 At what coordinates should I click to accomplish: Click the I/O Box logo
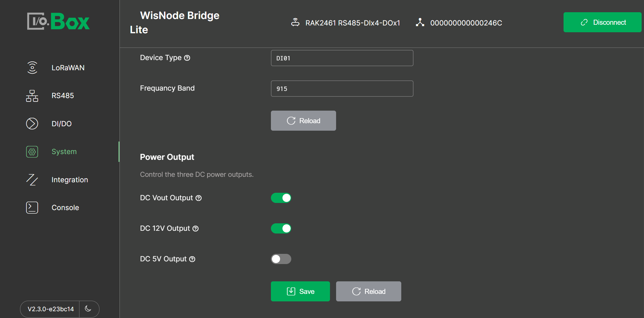coord(58,21)
